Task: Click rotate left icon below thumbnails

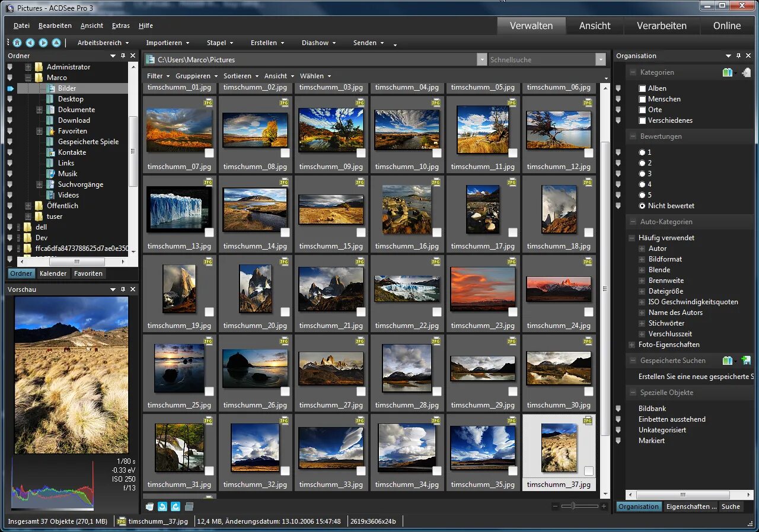Action: click(162, 506)
